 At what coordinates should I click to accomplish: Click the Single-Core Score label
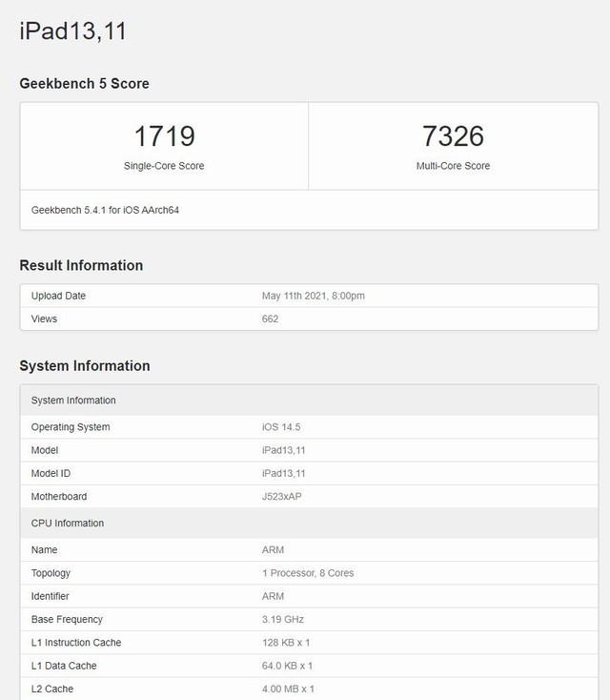click(164, 166)
